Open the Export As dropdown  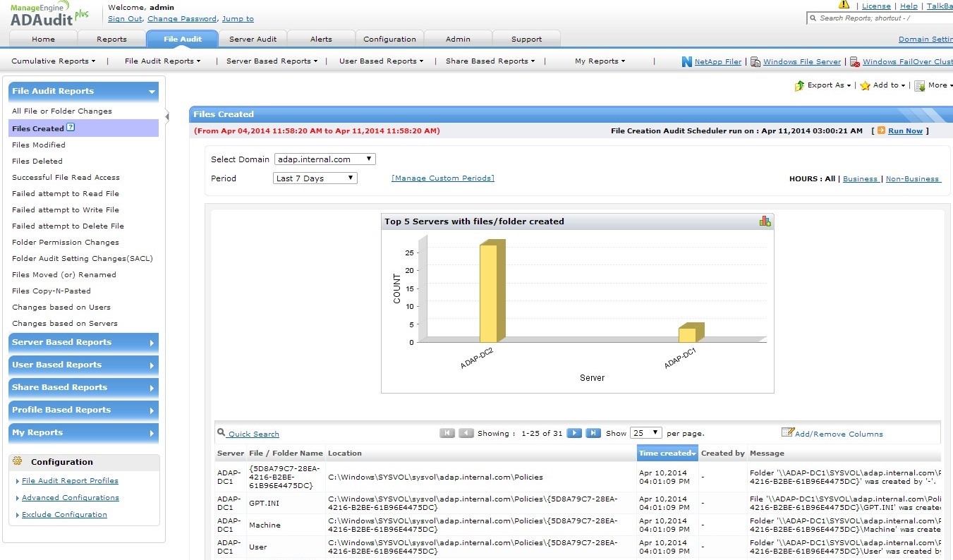[x=829, y=85]
